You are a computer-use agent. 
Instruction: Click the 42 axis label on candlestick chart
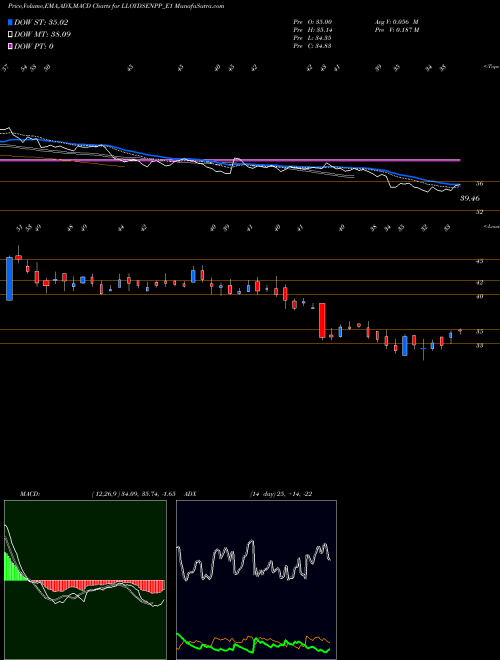click(x=479, y=282)
